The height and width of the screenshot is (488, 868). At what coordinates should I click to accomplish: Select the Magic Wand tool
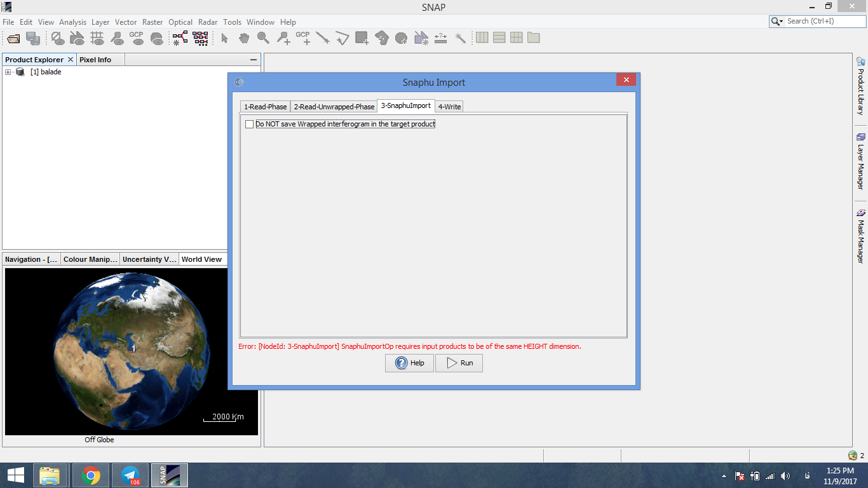[x=461, y=38]
